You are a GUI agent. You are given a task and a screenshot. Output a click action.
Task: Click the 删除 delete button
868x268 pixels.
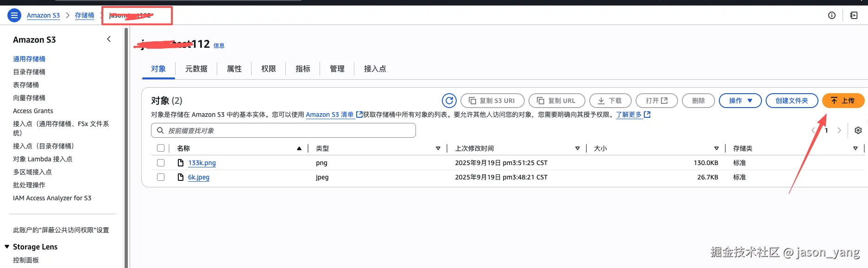698,101
